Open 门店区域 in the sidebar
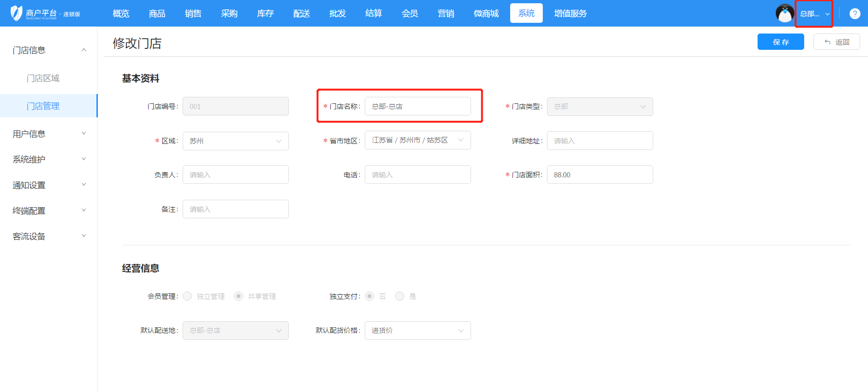Image resolution: width=868 pixels, height=392 pixels. (43, 78)
